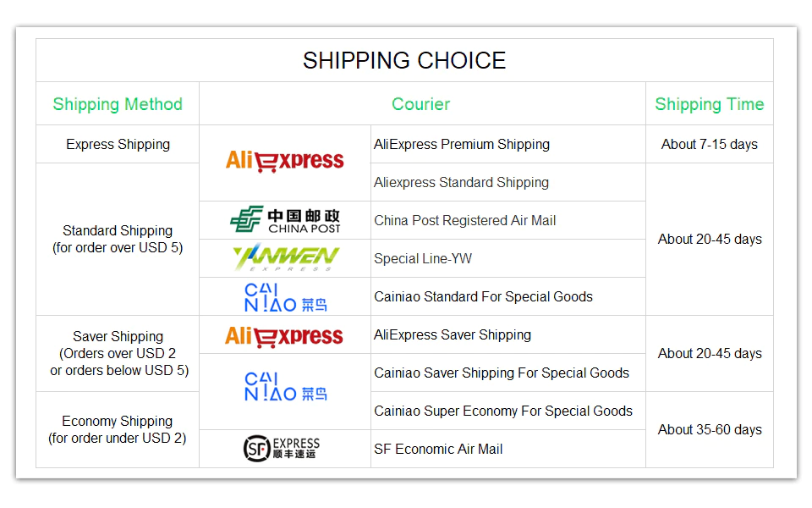
Task: Click the Shipping Time column header
Action: click(x=709, y=104)
